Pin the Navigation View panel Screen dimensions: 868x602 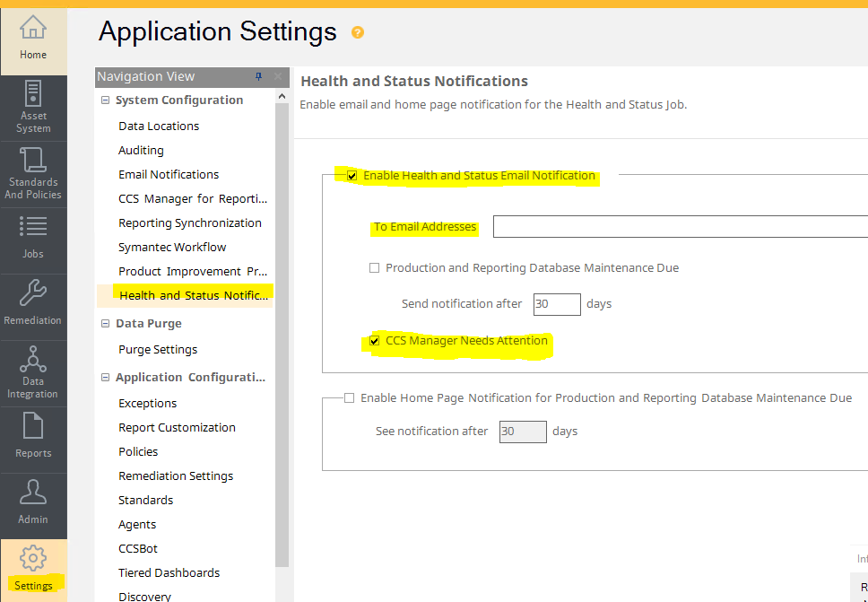pos(259,77)
